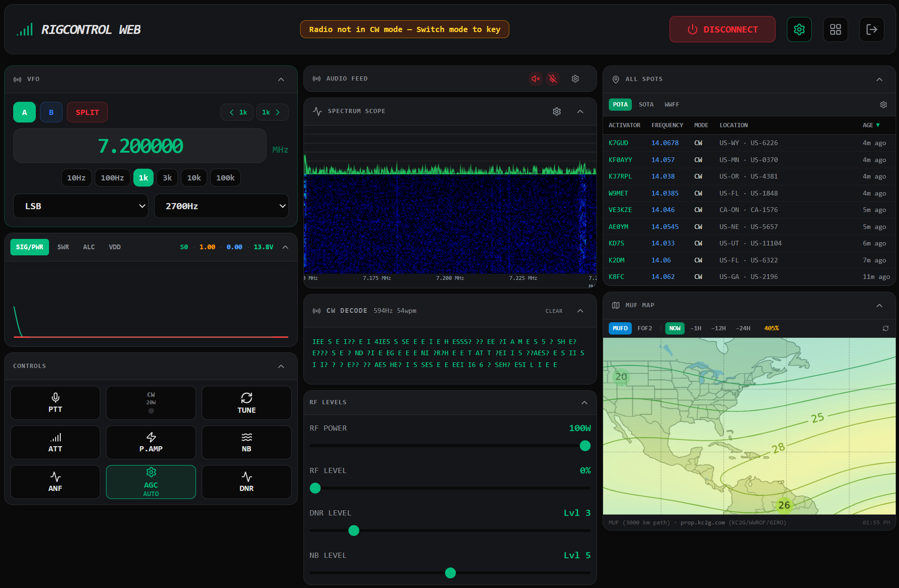
Task: Open the layout grid icon in header
Action: click(x=835, y=29)
